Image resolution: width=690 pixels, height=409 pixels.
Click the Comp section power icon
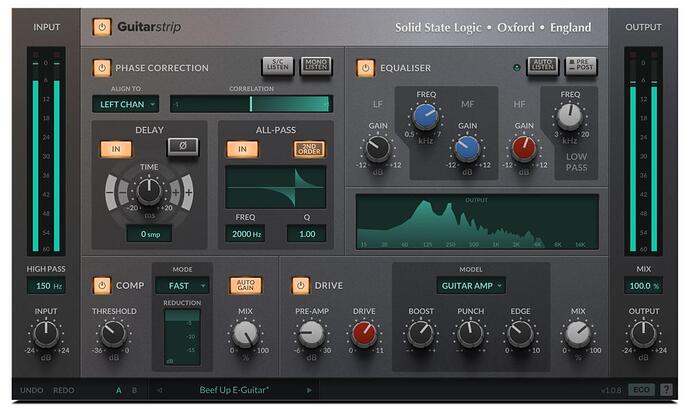101,285
